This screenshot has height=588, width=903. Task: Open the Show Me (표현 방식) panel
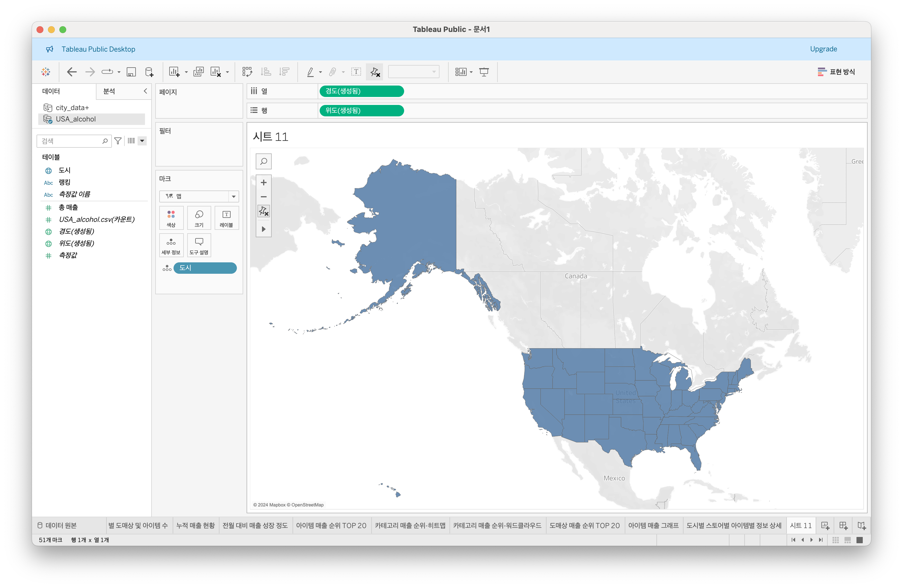836,72
